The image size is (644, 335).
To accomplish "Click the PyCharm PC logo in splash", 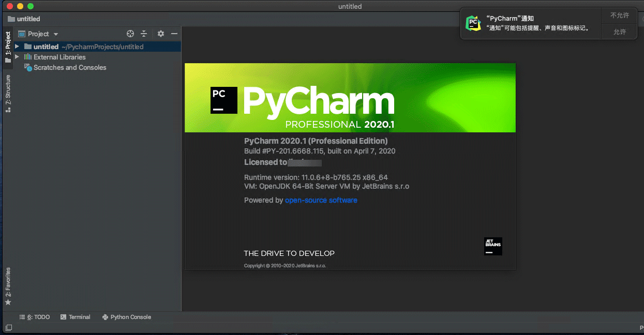I will pyautogui.click(x=224, y=100).
